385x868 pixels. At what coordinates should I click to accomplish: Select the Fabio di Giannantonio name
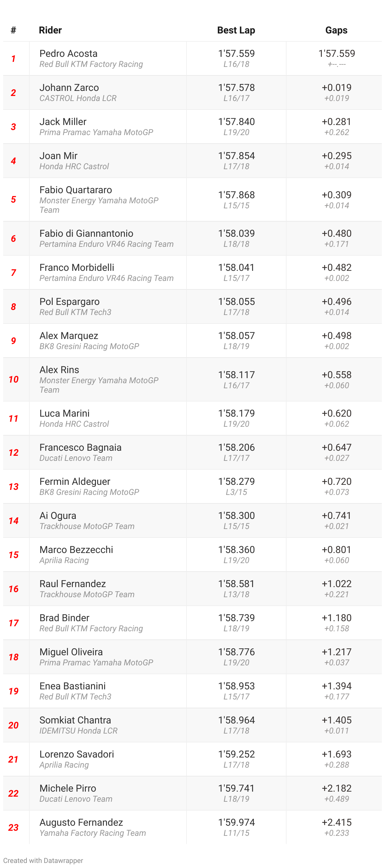(x=86, y=233)
